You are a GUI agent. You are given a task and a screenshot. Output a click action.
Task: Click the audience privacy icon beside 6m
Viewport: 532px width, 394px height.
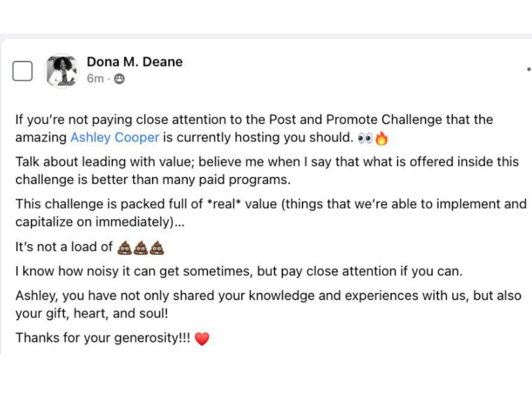click(119, 79)
